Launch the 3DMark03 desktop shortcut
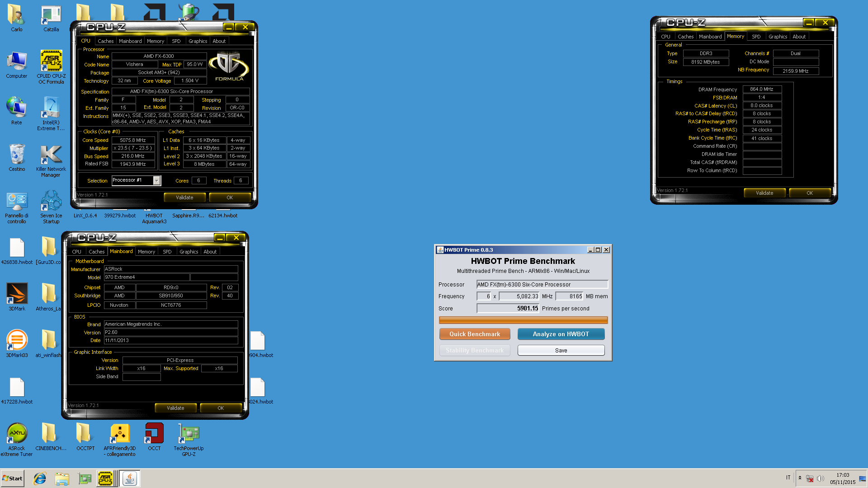 pyautogui.click(x=17, y=343)
